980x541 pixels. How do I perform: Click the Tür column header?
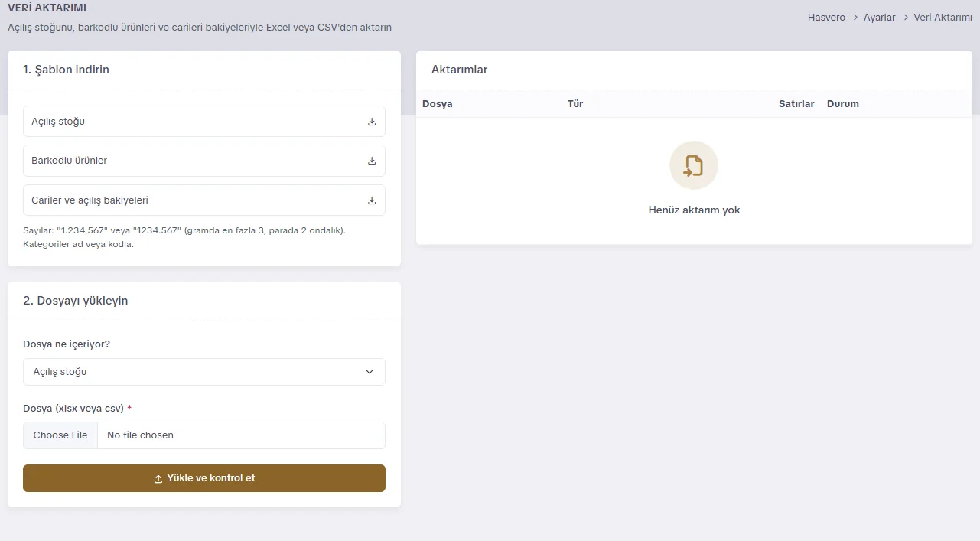[x=575, y=104]
